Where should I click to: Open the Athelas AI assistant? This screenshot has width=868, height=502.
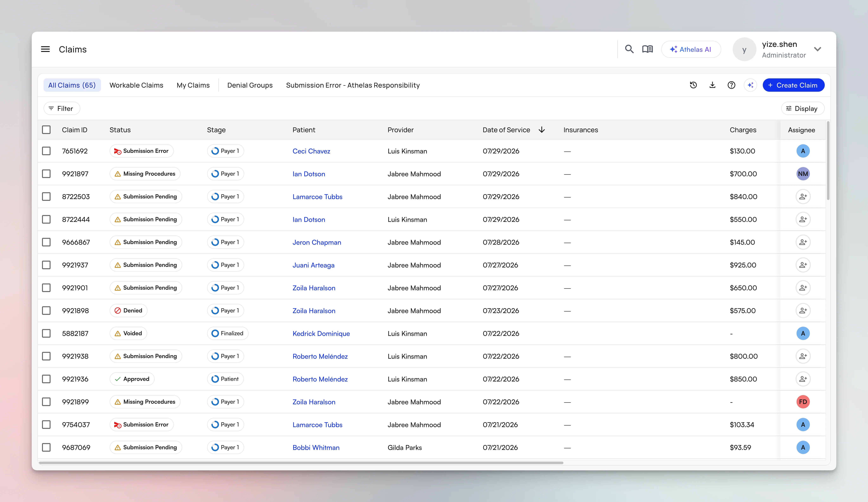[691, 49]
